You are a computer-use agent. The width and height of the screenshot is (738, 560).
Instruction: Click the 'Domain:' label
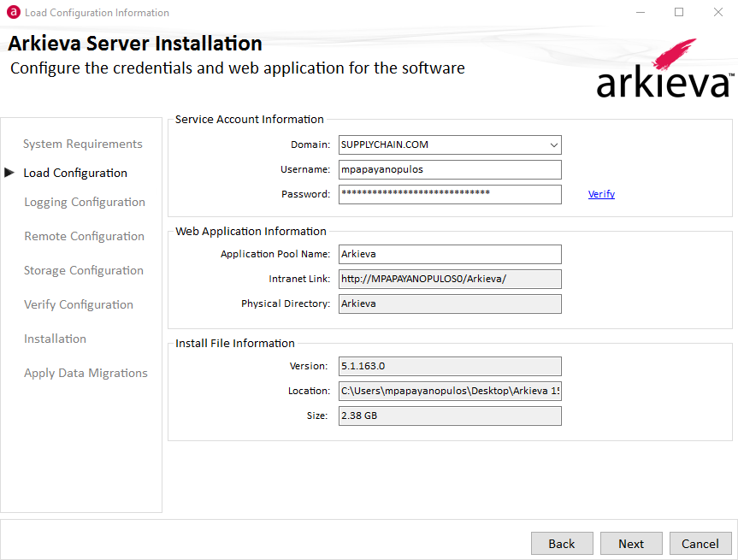310,145
